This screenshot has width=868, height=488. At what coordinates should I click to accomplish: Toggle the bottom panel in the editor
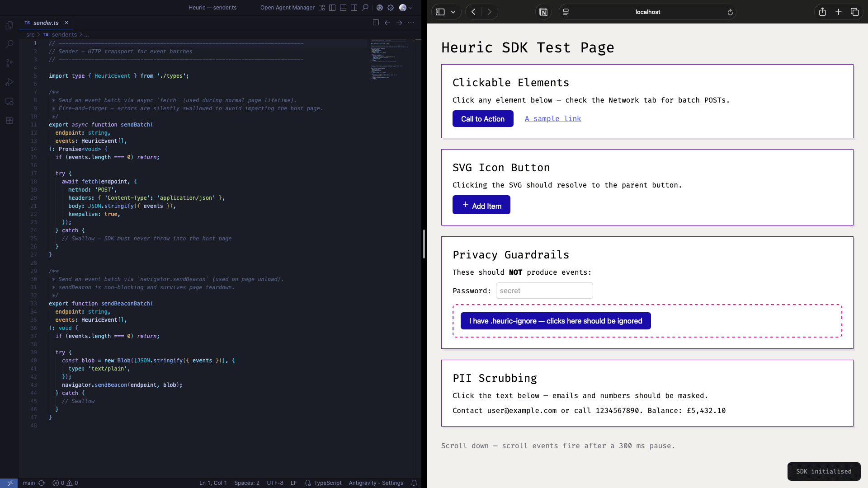coord(343,8)
